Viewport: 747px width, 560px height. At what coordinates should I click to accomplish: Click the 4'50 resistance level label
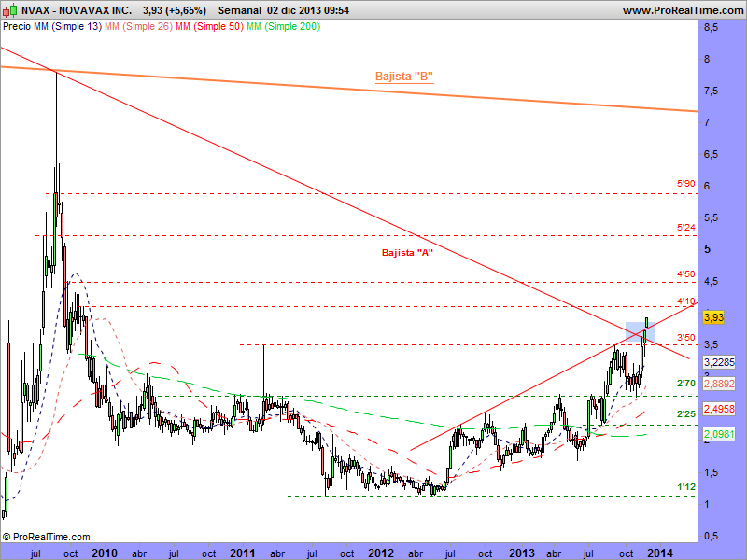click(x=686, y=273)
